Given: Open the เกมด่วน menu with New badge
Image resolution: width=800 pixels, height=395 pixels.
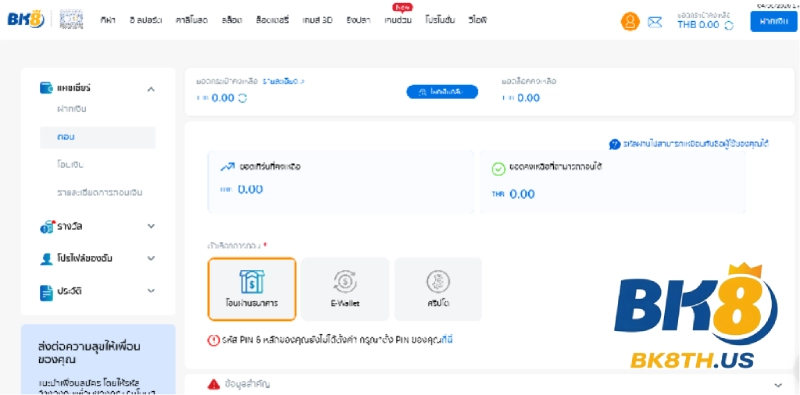Looking at the screenshot, I should pyautogui.click(x=398, y=20).
